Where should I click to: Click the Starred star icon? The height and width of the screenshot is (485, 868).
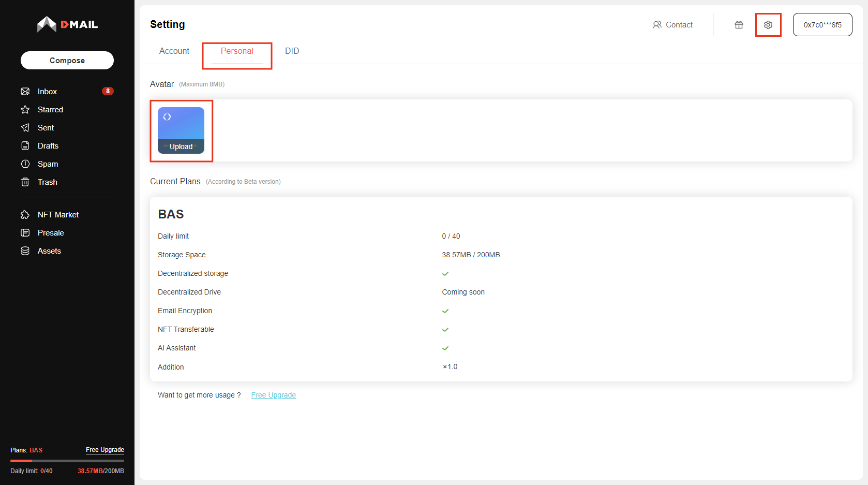(x=25, y=110)
